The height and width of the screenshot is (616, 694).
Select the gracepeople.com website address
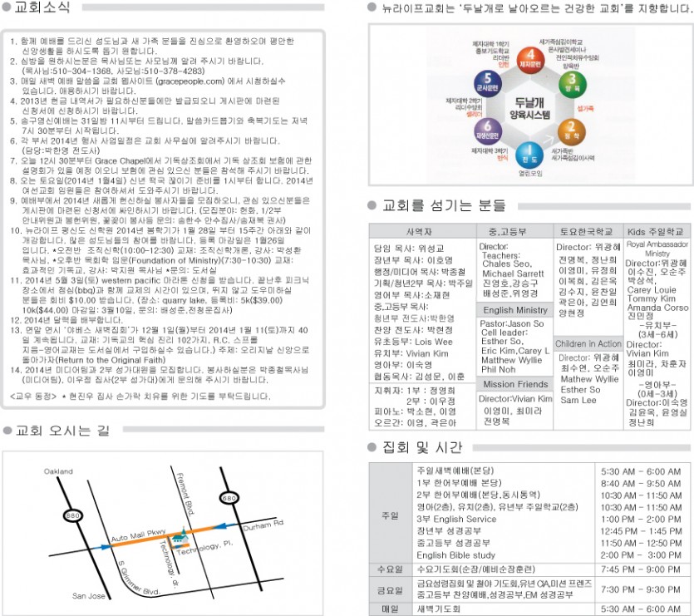tap(189, 81)
